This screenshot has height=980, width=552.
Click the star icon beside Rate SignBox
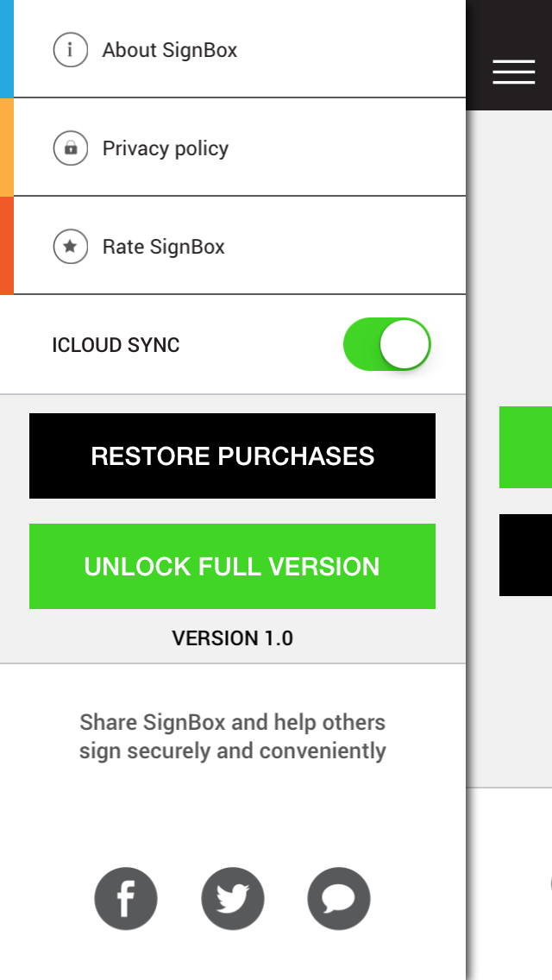[71, 247]
